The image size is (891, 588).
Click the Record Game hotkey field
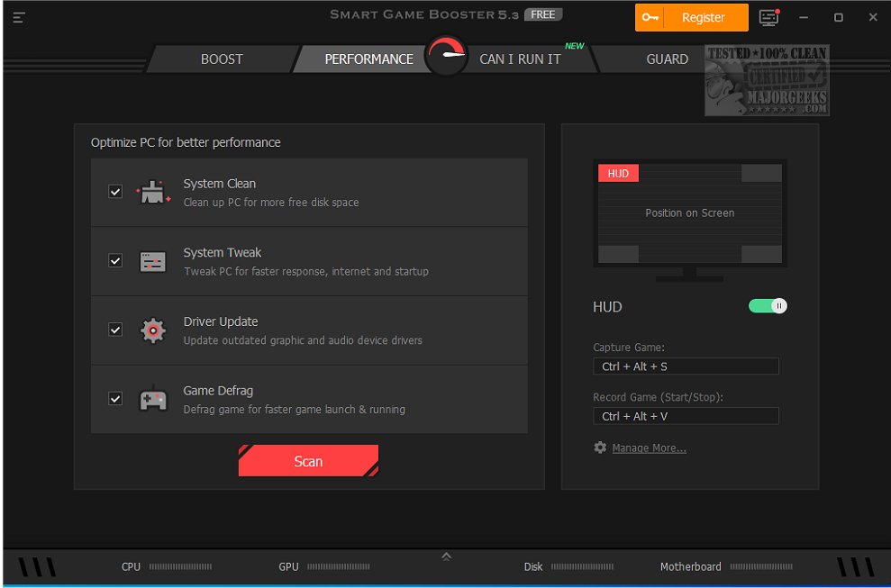coord(686,416)
